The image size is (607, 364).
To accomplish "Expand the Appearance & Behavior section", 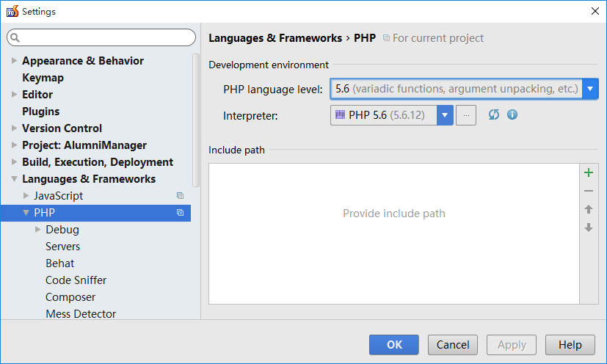I will (14, 60).
